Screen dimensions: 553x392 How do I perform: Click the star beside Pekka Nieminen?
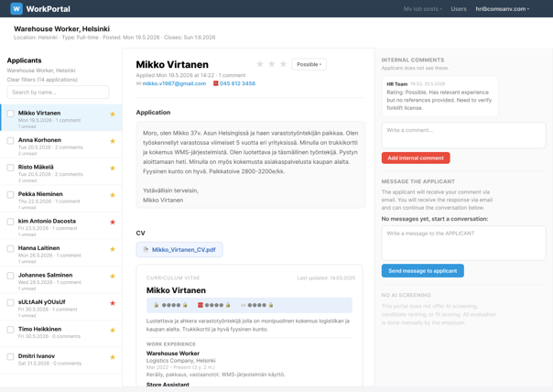coord(113,195)
